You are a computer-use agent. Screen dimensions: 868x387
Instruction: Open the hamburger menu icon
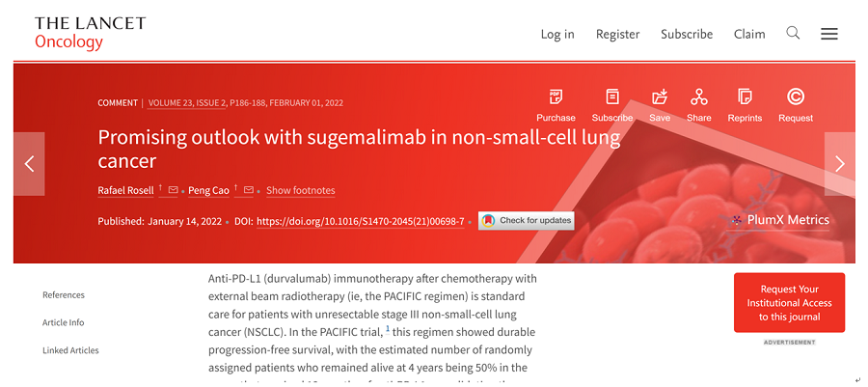[829, 34]
